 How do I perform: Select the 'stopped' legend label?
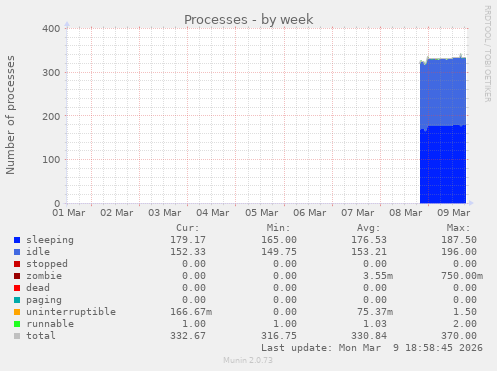[47, 264]
